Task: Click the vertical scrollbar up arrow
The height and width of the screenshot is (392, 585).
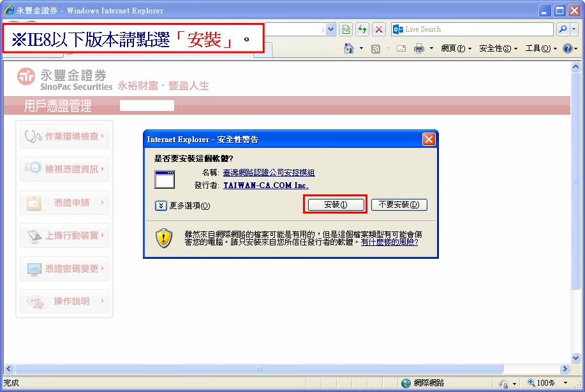Action: click(x=575, y=67)
